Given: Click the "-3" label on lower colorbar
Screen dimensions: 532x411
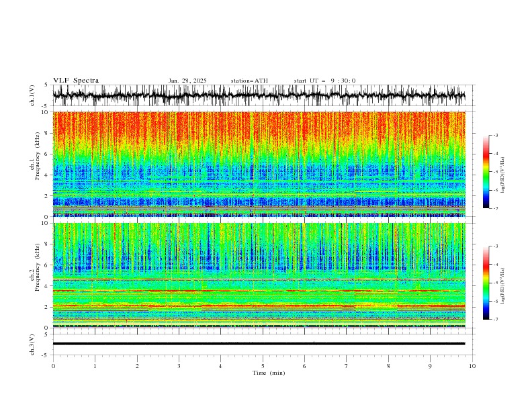Looking at the screenshot, I should click(x=496, y=246).
